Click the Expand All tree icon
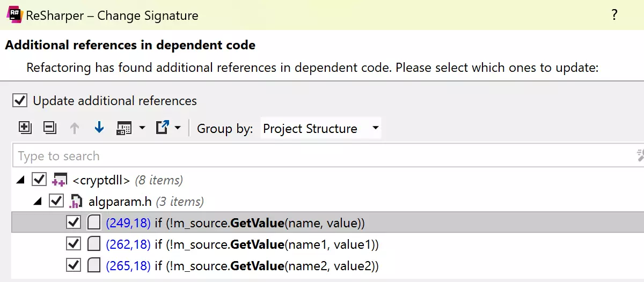The width and height of the screenshot is (644, 282). point(25,128)
